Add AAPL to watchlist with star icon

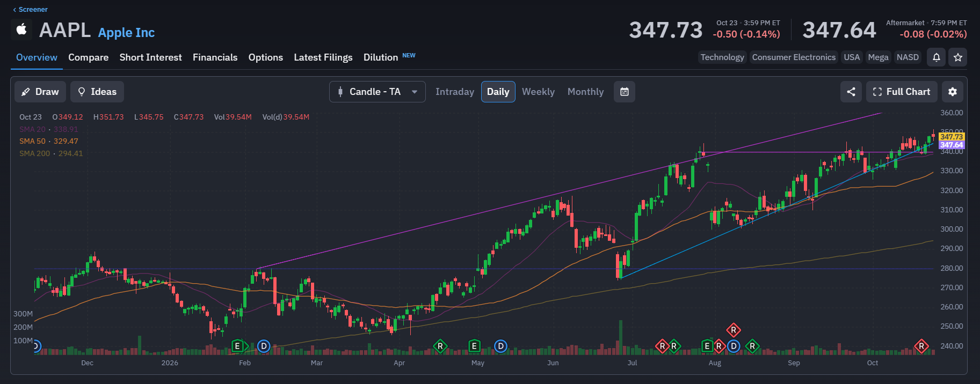tap(958, 57)
